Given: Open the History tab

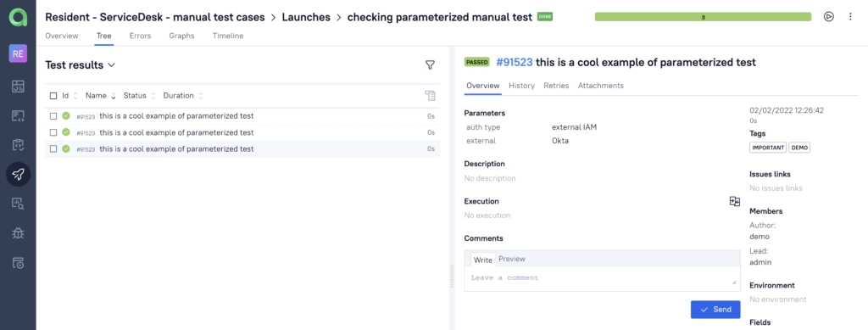Looking at the screenshot, I should [521, 86].
